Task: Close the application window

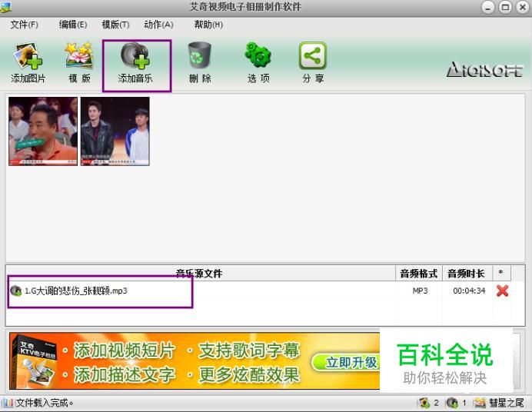Action: [523, 8]
